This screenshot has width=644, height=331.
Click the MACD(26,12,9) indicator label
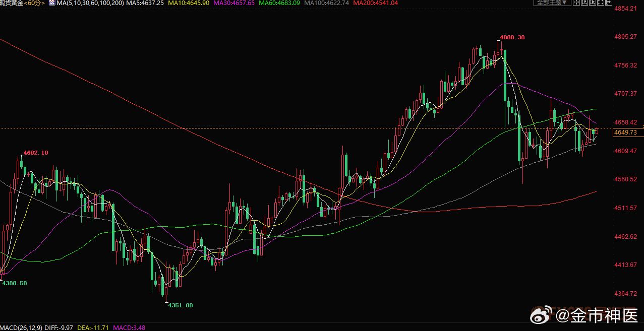point(20,327)
